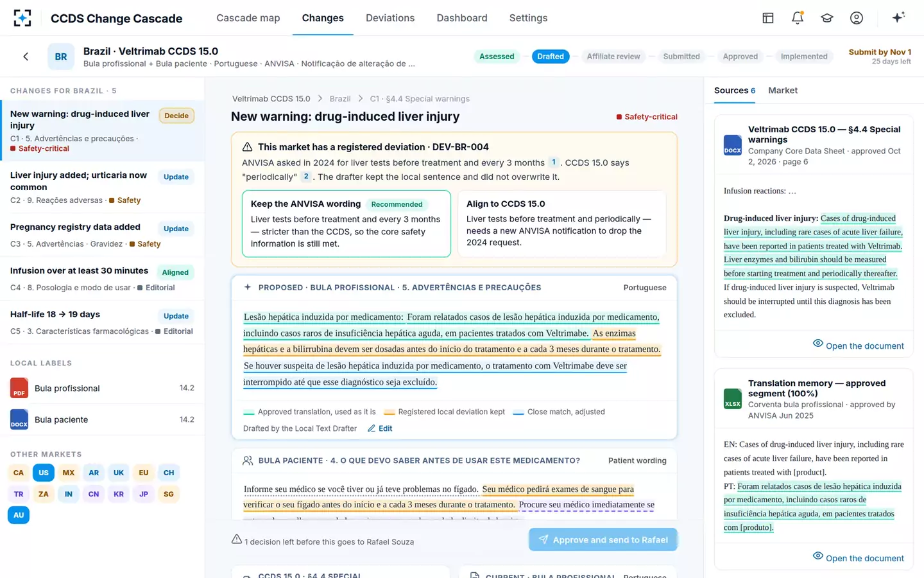The width and height of the screenshot is (924, 578).
Task: Click the warning icon beside '1 decision left'
Action: 237,539
